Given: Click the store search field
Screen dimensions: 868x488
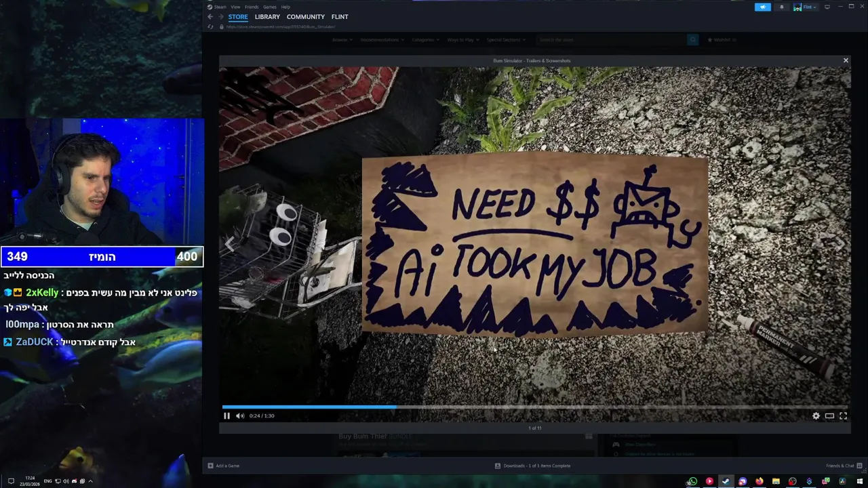Looking at the screenshot, I should (x=610, y=40).
